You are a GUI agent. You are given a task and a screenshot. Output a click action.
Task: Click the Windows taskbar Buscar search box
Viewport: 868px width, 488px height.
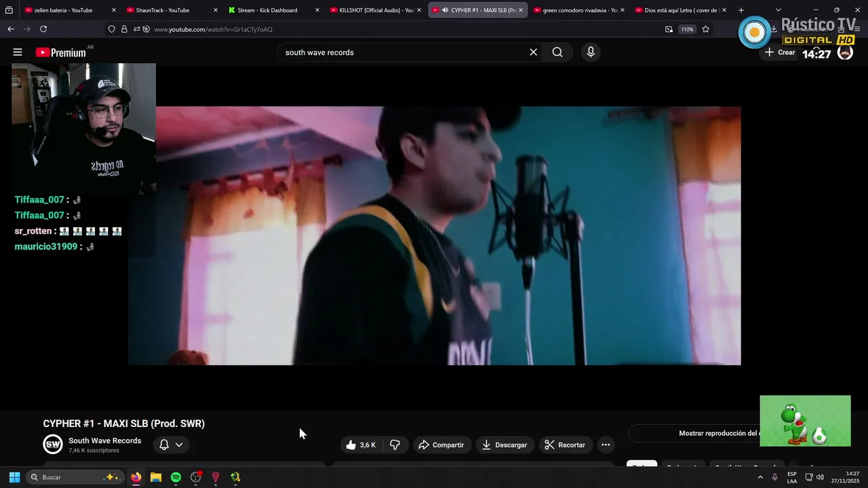pyautogui.click(x=75, y=477)
